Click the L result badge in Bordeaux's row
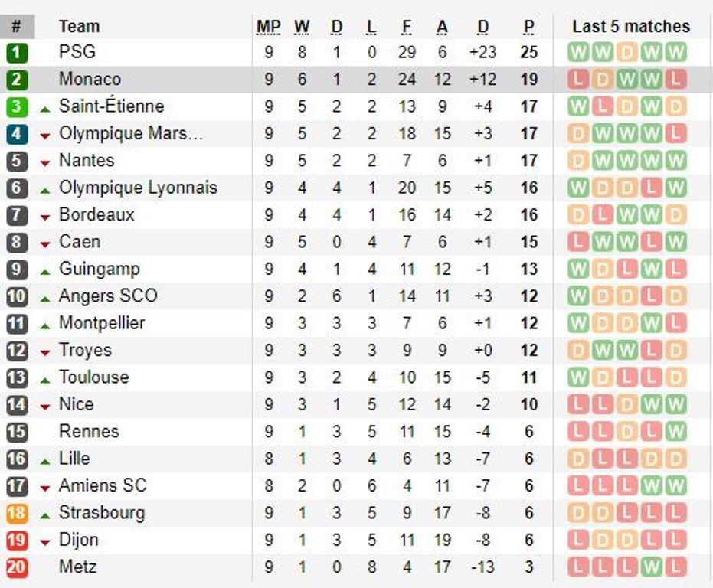Screen dimensions: 713x588 602,215
